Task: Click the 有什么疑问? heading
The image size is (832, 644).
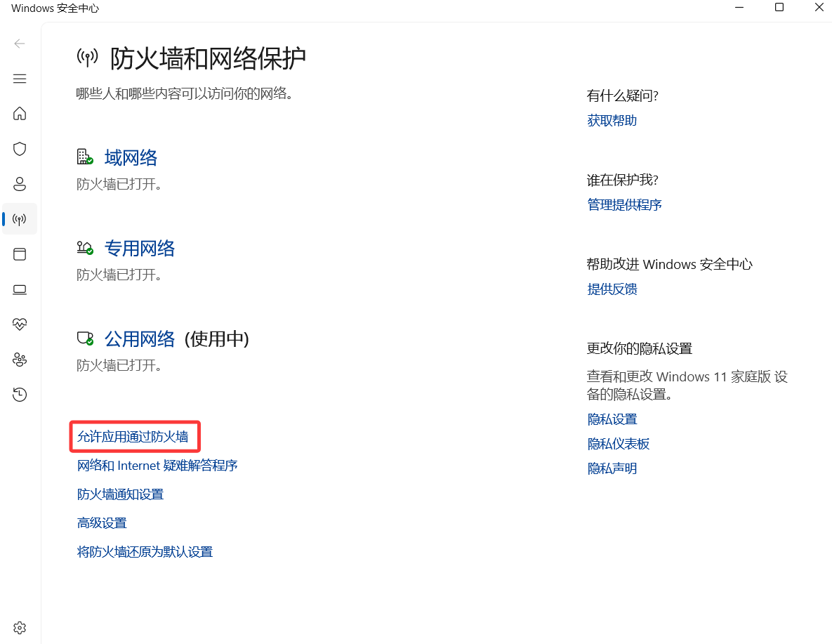Action: coord(622,96)
